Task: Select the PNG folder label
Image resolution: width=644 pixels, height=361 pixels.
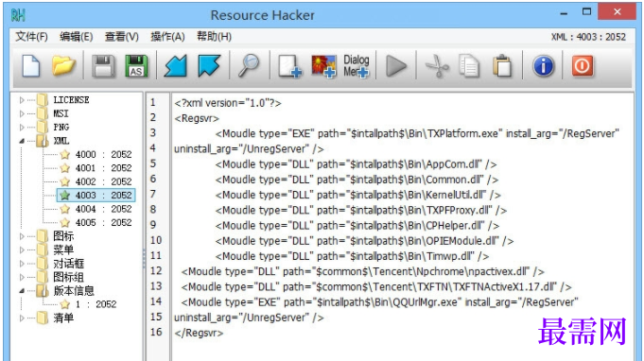Action: tap(61, 128)
